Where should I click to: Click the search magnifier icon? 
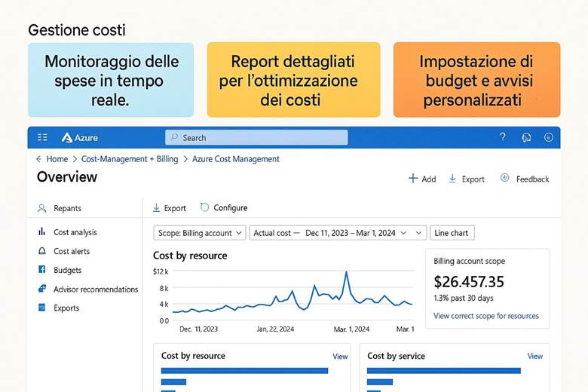click(174, 137)
